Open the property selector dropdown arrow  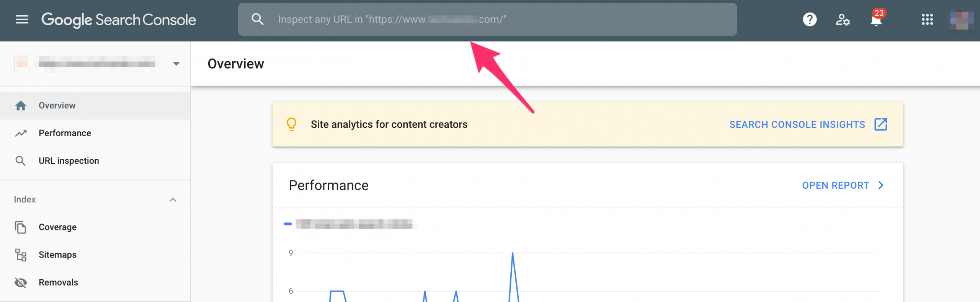(x=176, y=64)
